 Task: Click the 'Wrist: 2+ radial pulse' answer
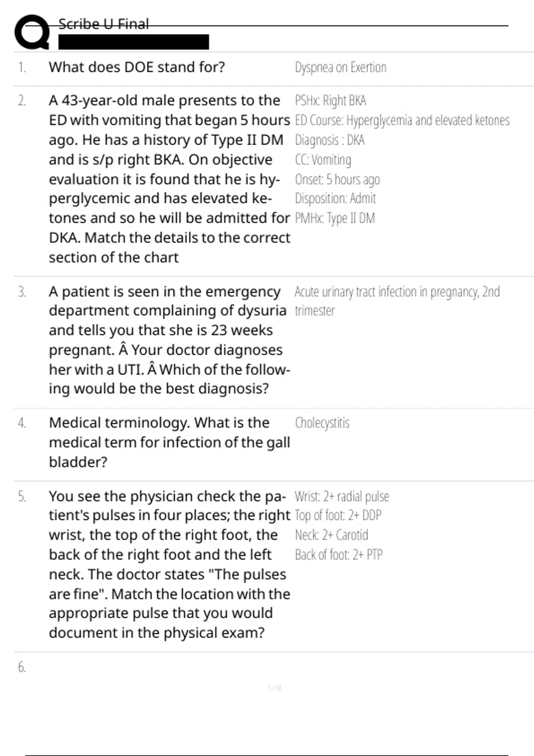point(342,496)
